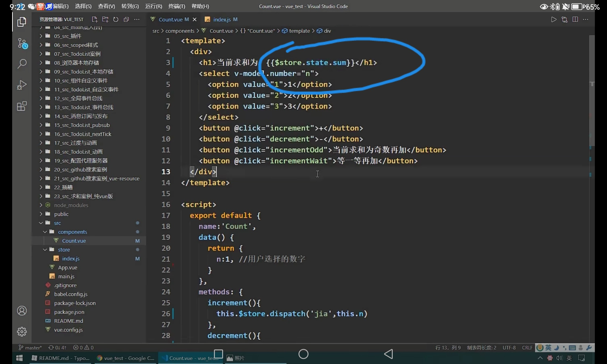Image resolution: width=607 pixels, height=364 pixels.
Task: Open the Source Control view
Action: tap(22, 43)
